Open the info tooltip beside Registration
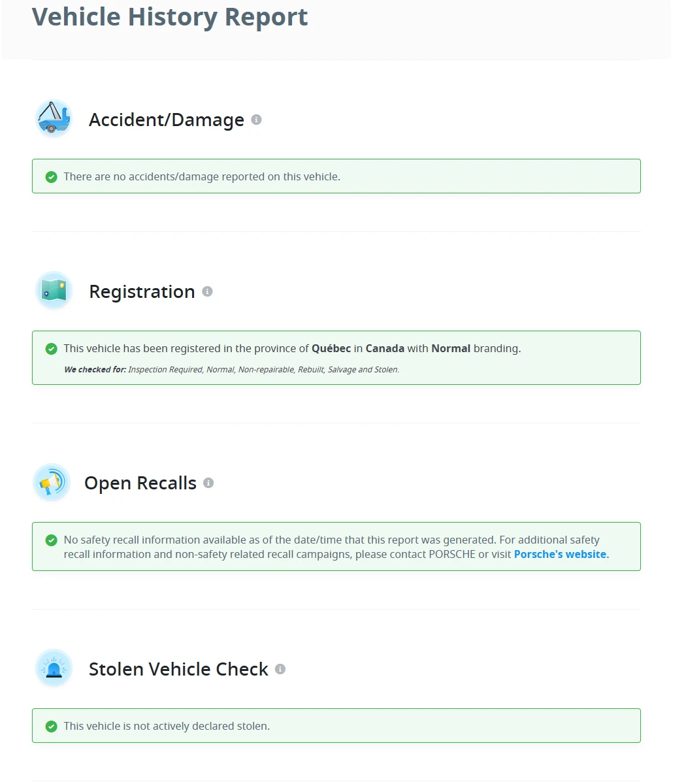The image size is (684, 784). click(x=207, y=291)
